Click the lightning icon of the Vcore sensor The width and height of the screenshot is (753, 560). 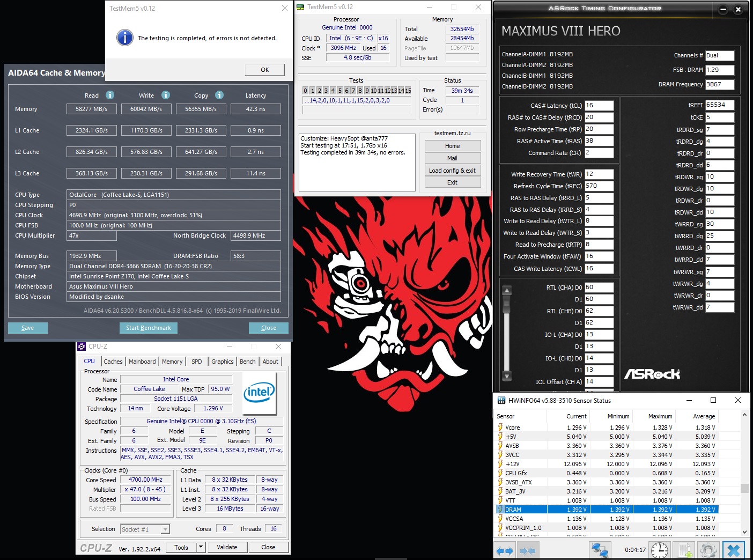click(500, 428)
